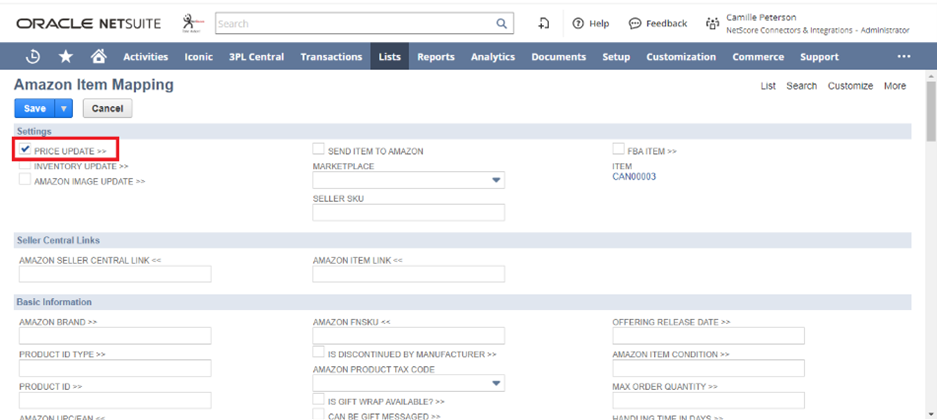Screen dimensions: 937x420
Task: Click the Amazon Seller Central Link field
Action: point(115,274)
